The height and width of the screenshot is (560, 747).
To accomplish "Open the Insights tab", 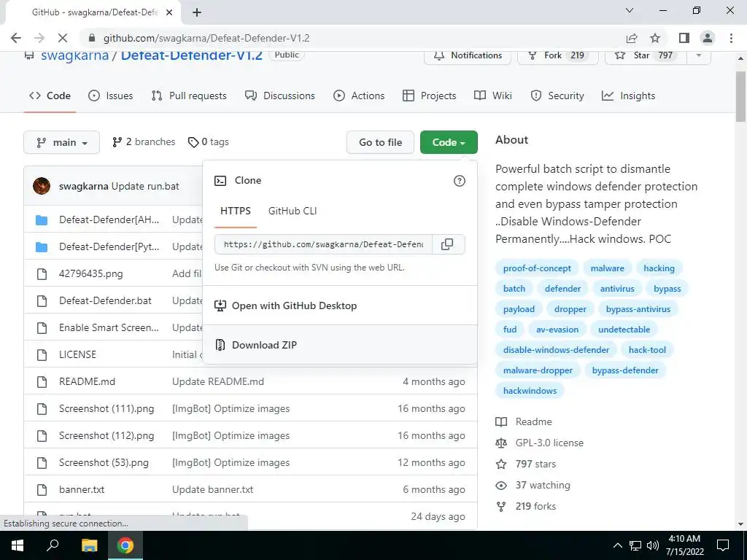I will tap(628, 96).
